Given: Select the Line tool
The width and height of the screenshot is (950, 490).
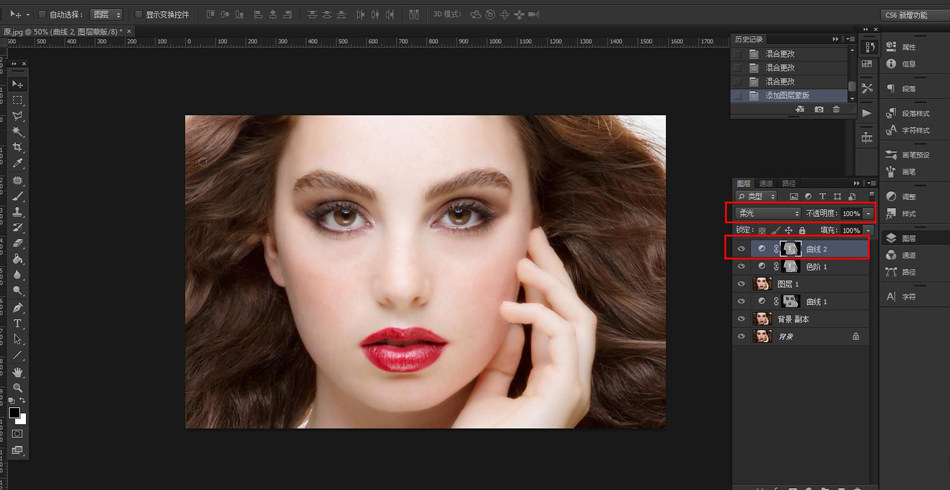Looking at the screenshot, I should click(18, 356).
